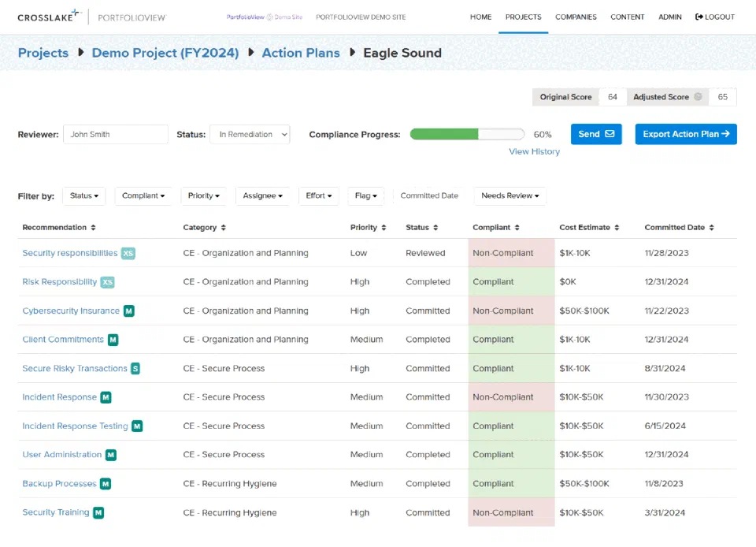Open the Content menu
The width and height of the screenshot is (756, 547).
pyautogui.click(x=628, y=17)
